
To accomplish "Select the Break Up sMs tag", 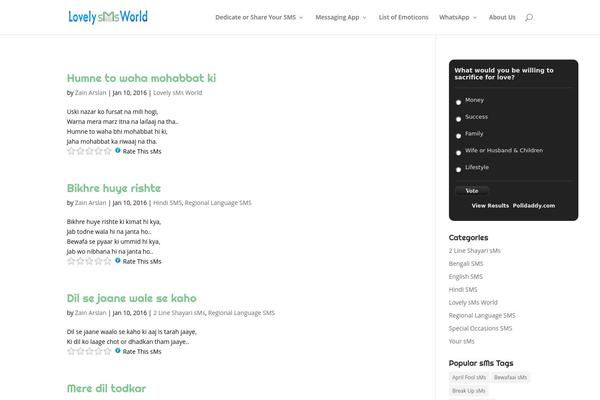I will click(x=469, y=391).
